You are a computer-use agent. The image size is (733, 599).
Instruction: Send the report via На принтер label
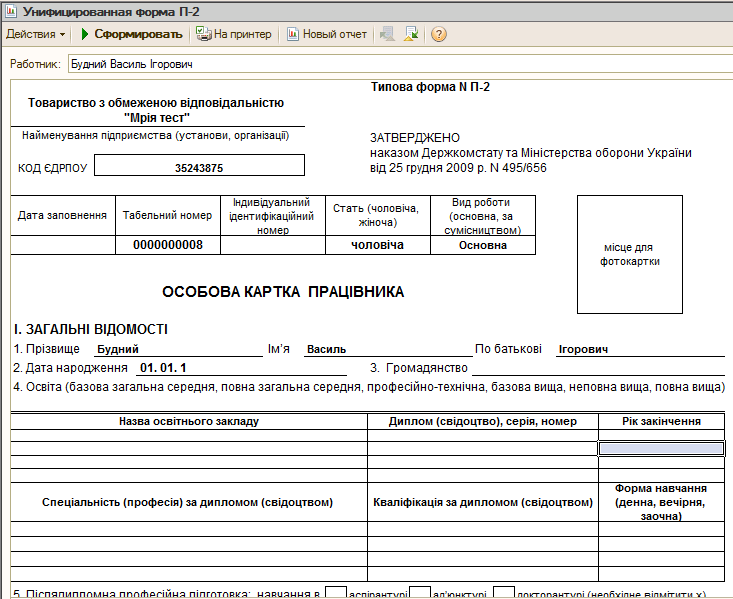point(243,34)
